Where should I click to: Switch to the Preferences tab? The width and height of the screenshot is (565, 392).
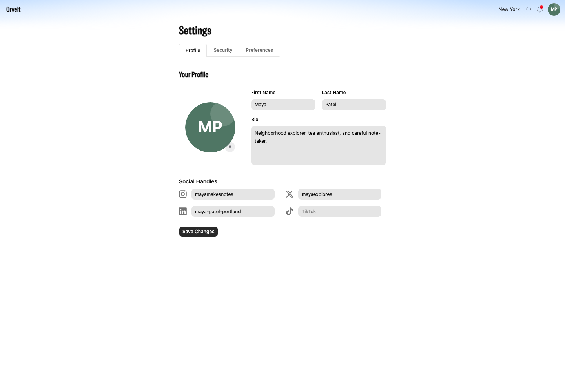[x=259, y=50]
